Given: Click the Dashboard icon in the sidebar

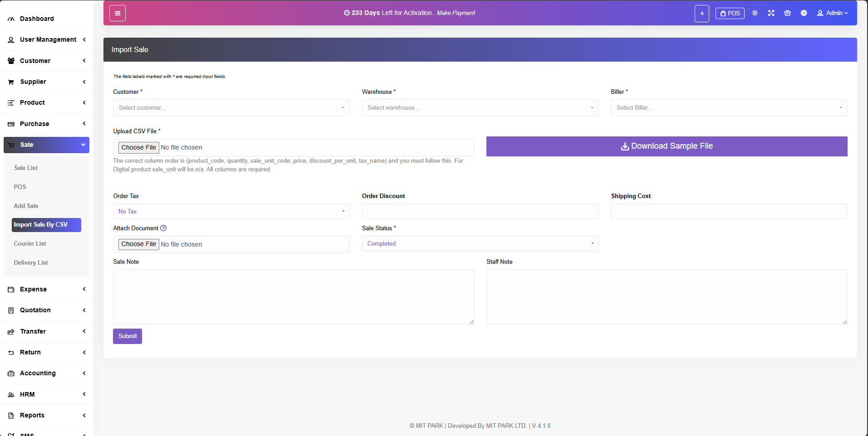Looking at the screenshot, I should tap(11, 19).
